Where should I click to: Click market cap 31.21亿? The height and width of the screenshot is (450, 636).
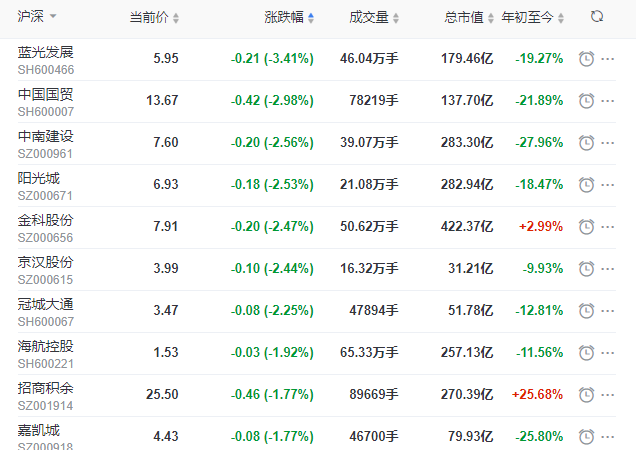tap(471, 268)
